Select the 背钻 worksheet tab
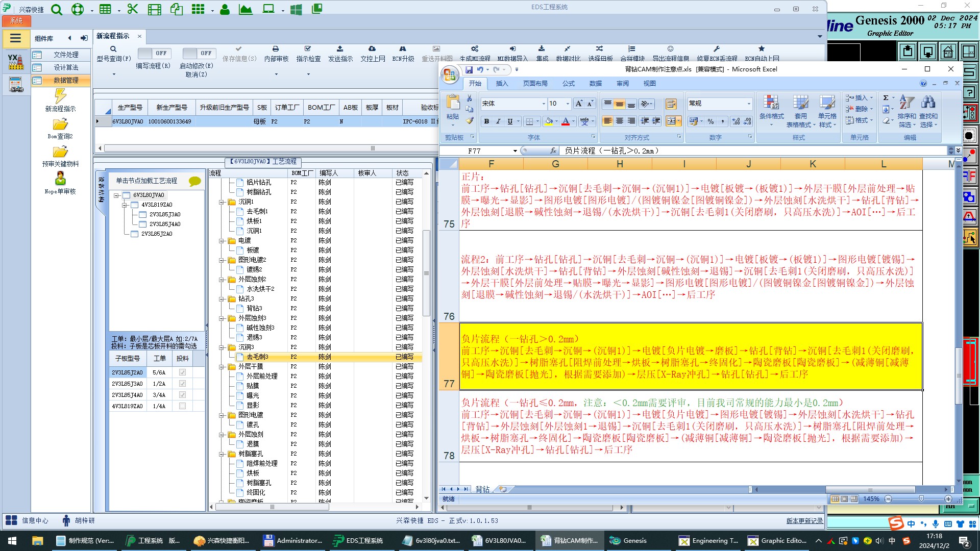The image size is (980, 551). tap(482, 489)
